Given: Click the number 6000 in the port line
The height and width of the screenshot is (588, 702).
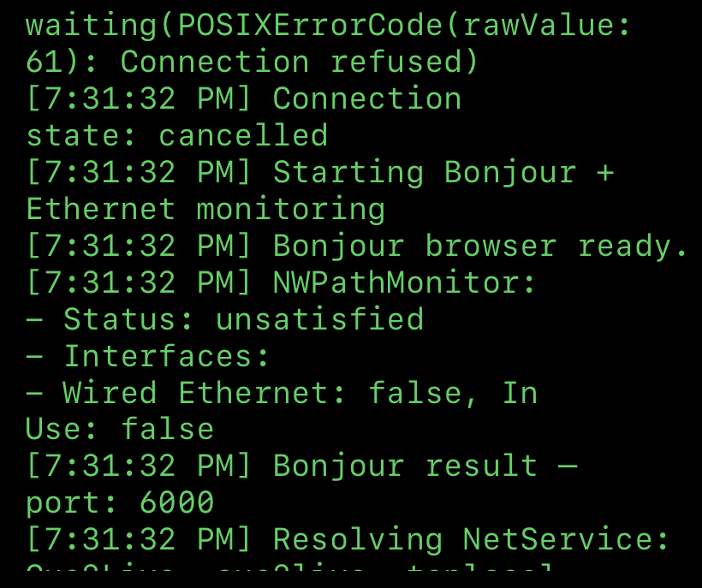Looking at the screenshot, I should click(x=177, y=503).
